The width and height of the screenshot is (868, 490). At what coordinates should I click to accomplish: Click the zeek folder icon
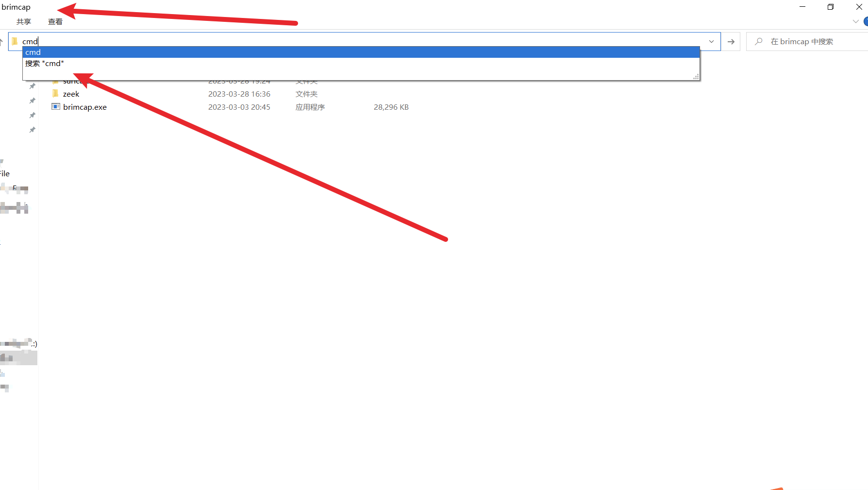(x=55, y=93)
